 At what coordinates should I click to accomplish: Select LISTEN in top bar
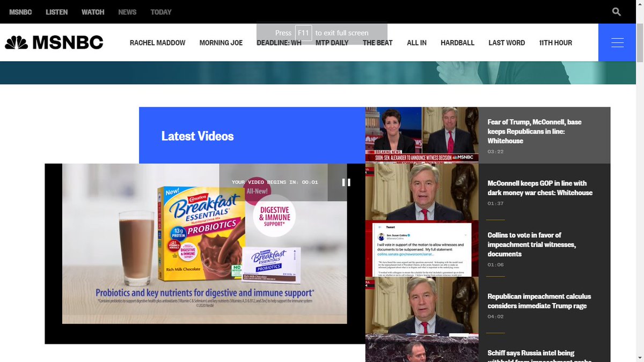(x=57, y=12)
